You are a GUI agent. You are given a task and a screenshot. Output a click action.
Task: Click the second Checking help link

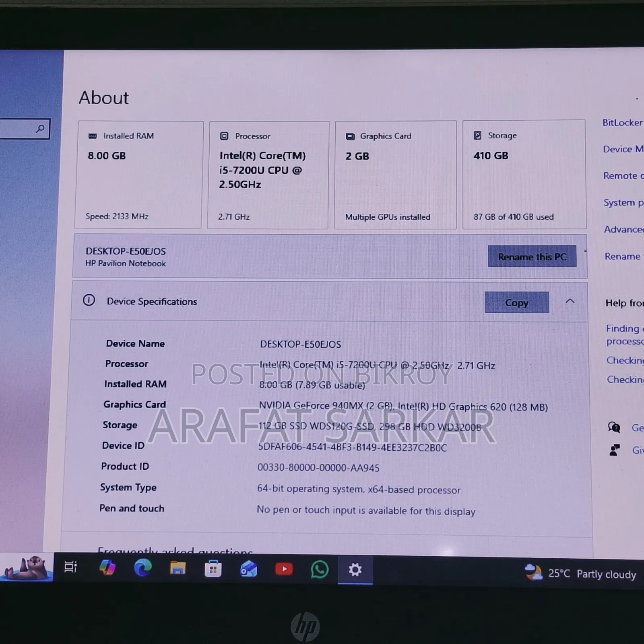[x=625, y=380]
